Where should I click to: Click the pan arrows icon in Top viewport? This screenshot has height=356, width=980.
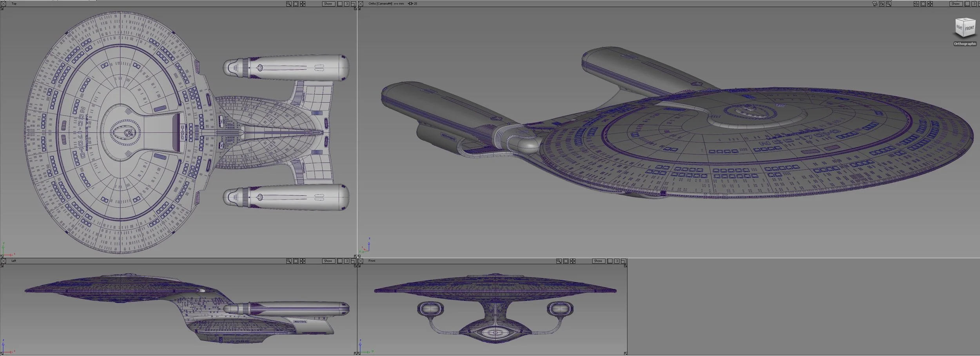(303, 4)
